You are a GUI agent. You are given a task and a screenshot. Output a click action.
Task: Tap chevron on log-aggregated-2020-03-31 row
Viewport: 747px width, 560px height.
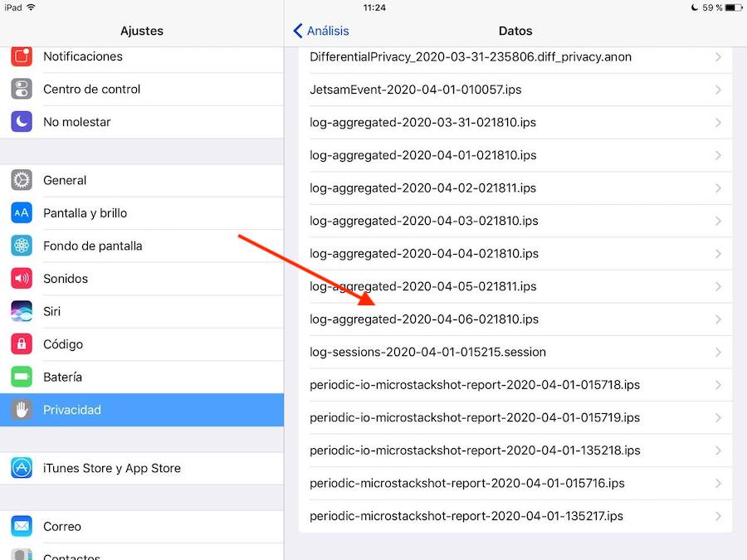coord(718,123)
